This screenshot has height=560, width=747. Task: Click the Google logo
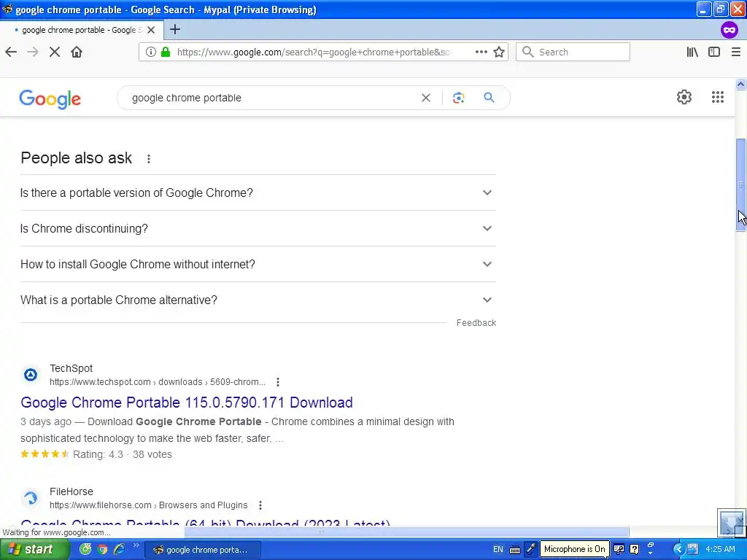click(x=50, y=98)
